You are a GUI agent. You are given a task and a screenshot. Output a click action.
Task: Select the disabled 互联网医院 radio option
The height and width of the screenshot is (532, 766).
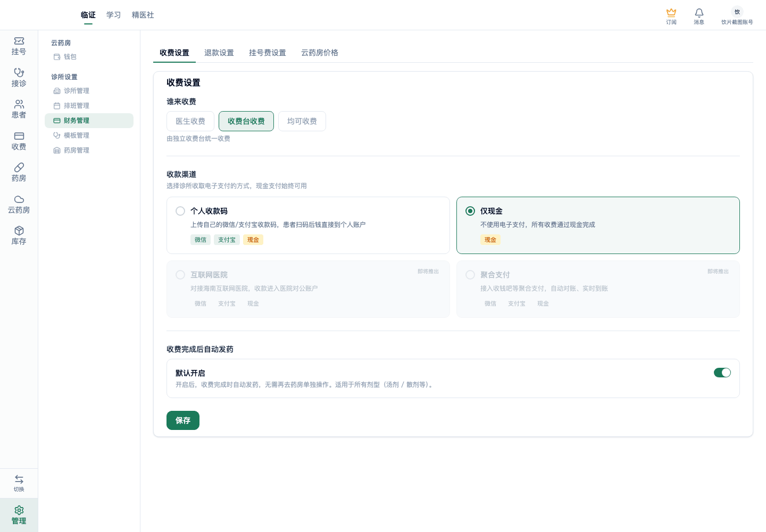(x=180, y=275)
